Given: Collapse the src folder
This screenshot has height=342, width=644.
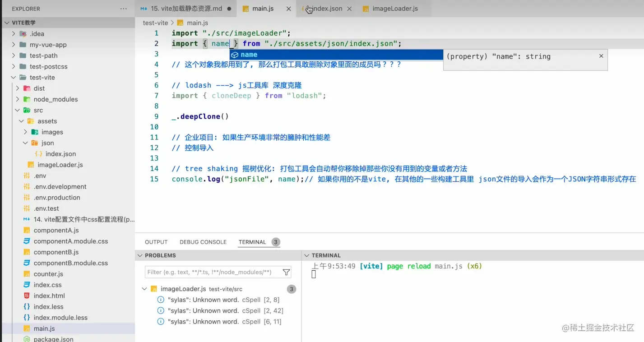Looking at the screenshot, I should pos(18,110).
